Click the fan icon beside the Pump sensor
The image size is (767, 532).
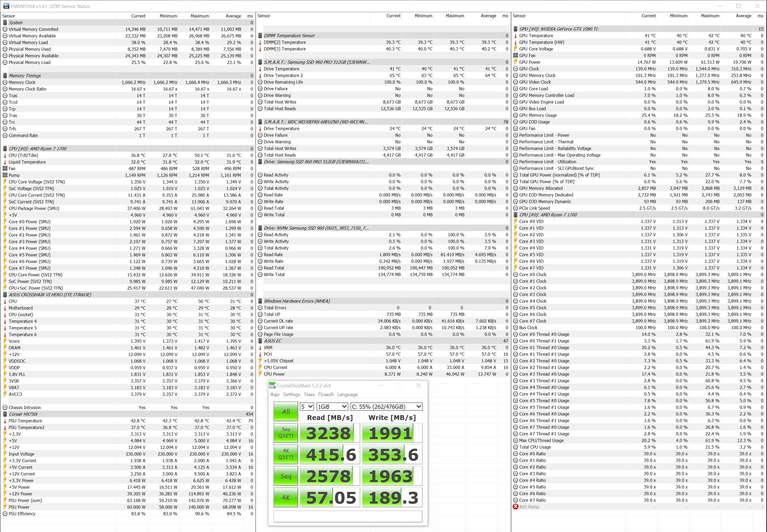[5, 175]
